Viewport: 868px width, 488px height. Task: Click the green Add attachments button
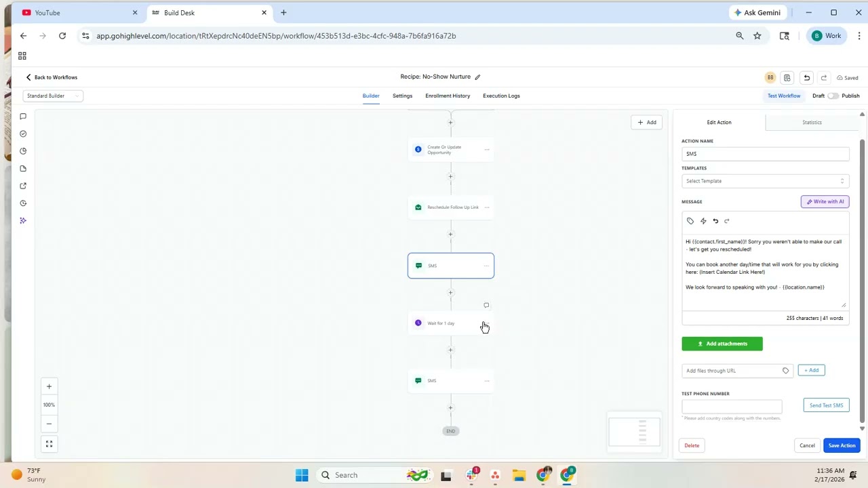tap(722, 344)
